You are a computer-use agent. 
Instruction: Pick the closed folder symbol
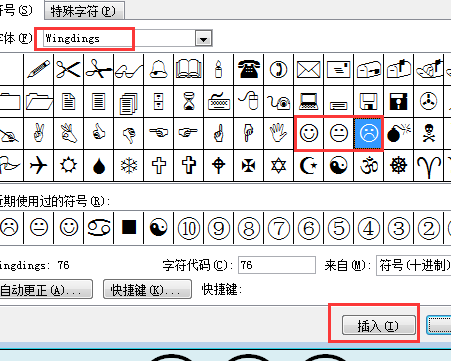click(10, 101)
